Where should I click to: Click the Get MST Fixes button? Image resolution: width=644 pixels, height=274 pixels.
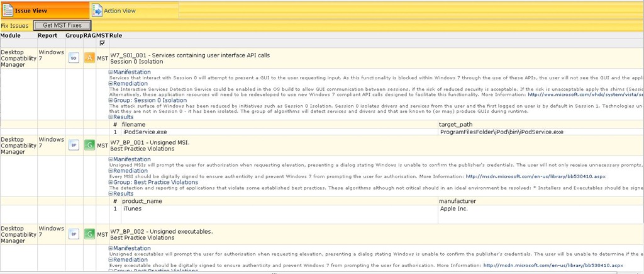point(62,25)
